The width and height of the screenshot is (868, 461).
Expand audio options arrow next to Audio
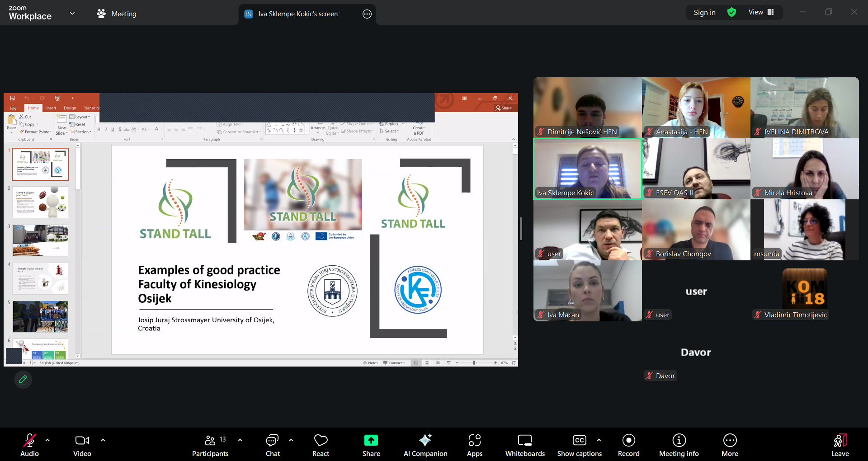click(47, 440)
